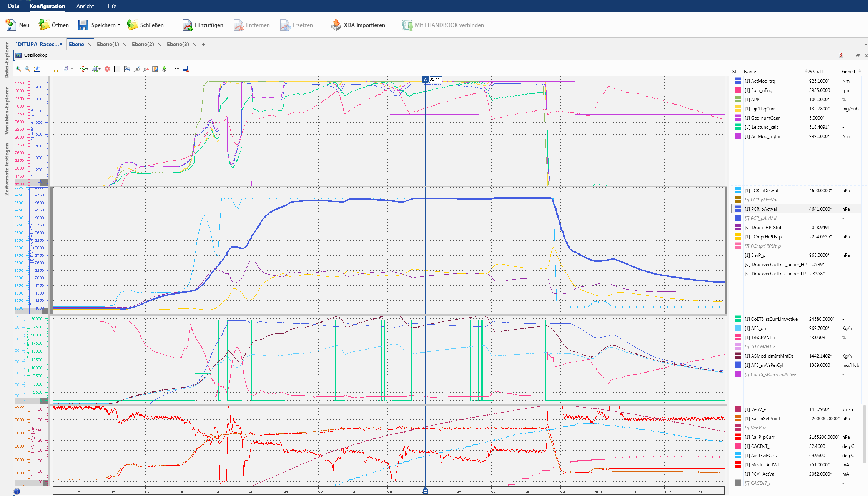Open oscilloscope settings with red gear icon
Viewport: 868px width, 496px height.
click(x=107, y=69)
